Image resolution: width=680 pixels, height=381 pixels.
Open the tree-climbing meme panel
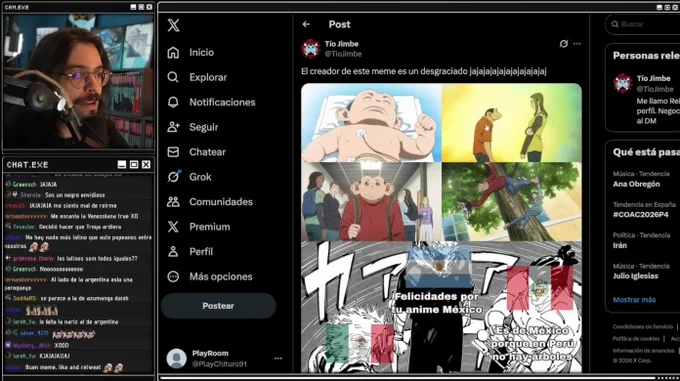[512, 202]
